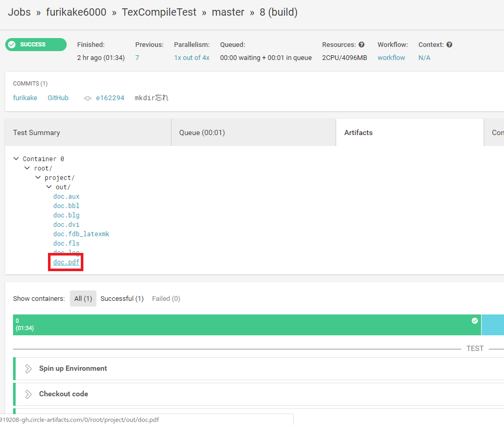Click the SUCCESS status badge
504x425 pixels.
[x=35, y=44]
